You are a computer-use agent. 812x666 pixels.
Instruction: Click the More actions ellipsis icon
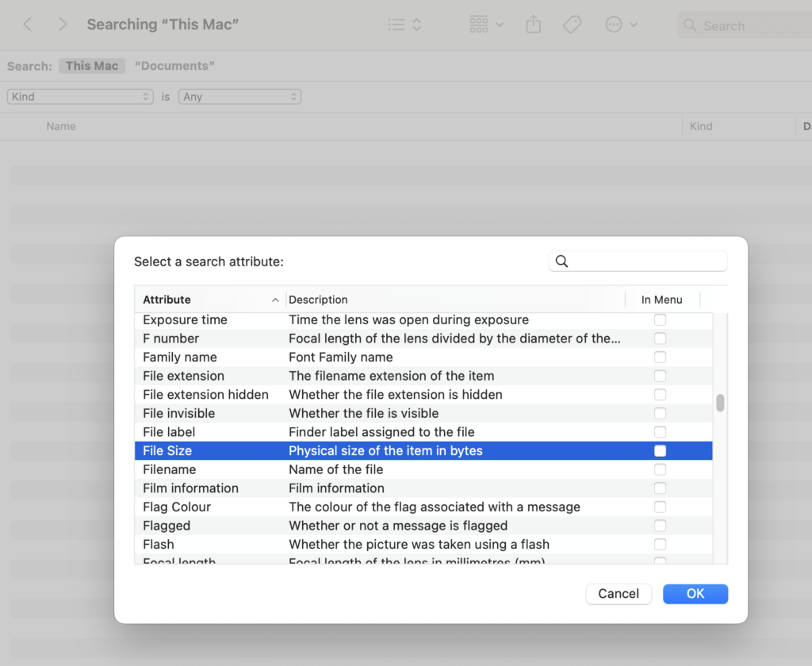[x=613, y=25]
